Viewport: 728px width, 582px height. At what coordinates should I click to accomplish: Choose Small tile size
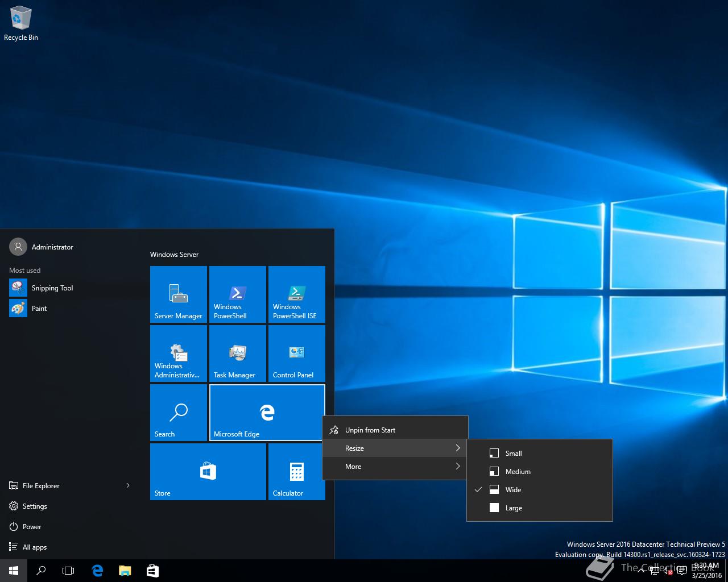pos(540,453)
